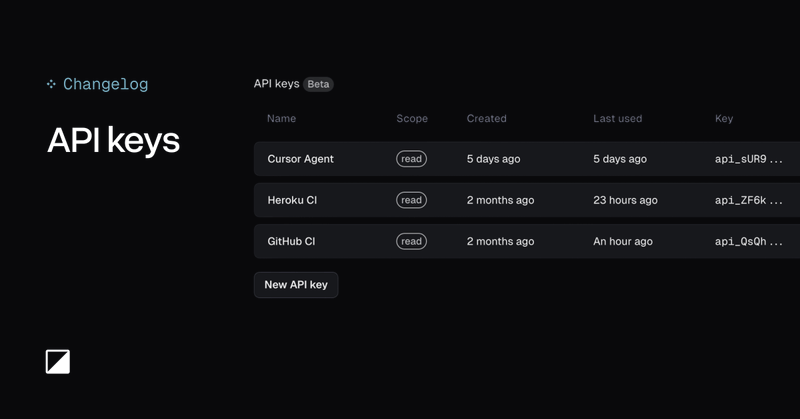Click the small API keys section label
Image resolution: width=800 pixels, height=419 pixels.
[277, 84]
